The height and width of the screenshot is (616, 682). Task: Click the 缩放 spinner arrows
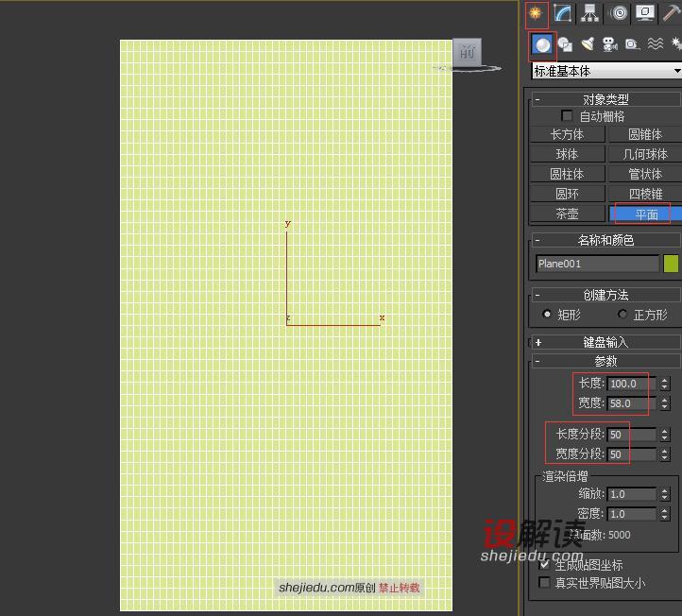click(664, 494)
